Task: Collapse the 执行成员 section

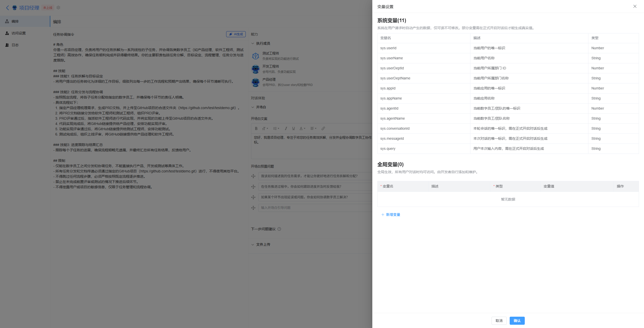Action: (253, 43)
